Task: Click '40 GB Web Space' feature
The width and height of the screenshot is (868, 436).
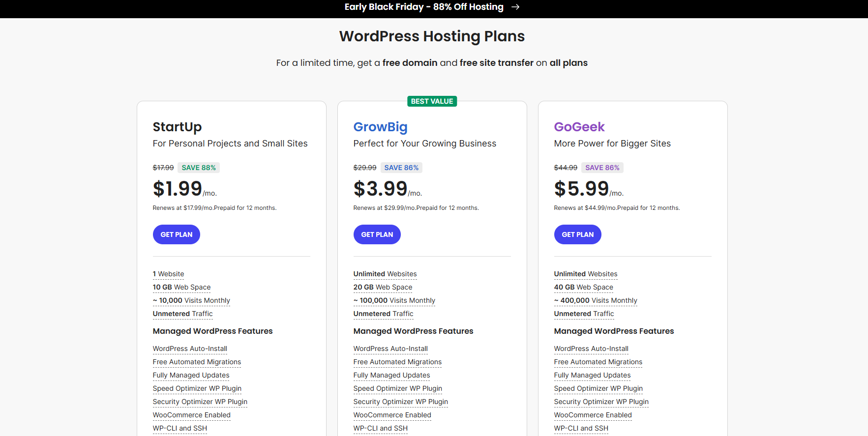Action: point(584,287)
